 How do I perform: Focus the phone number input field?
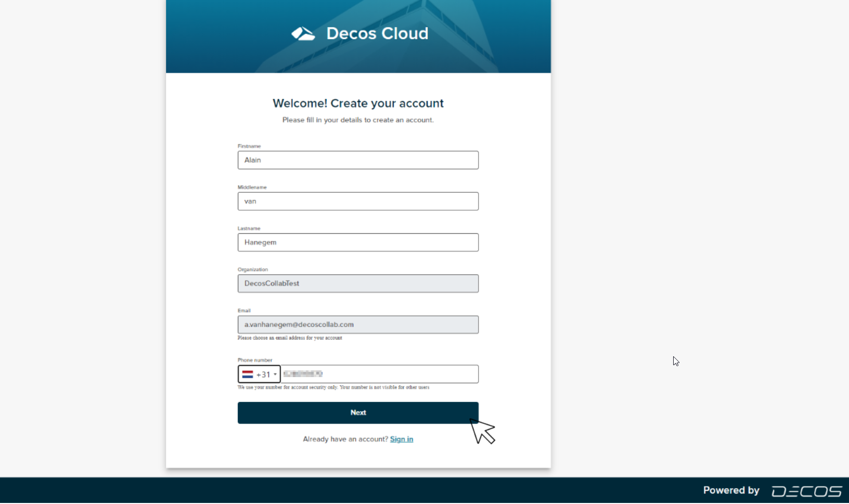(x=379, y=374)
